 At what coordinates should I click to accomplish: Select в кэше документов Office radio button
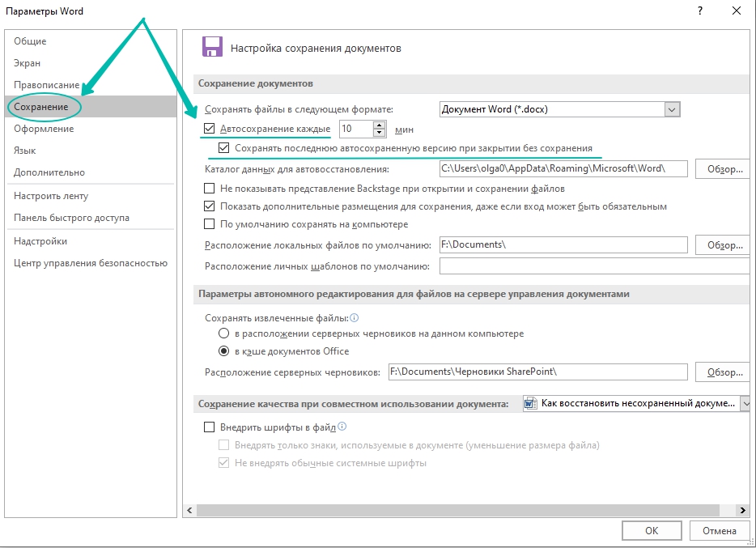223,350
